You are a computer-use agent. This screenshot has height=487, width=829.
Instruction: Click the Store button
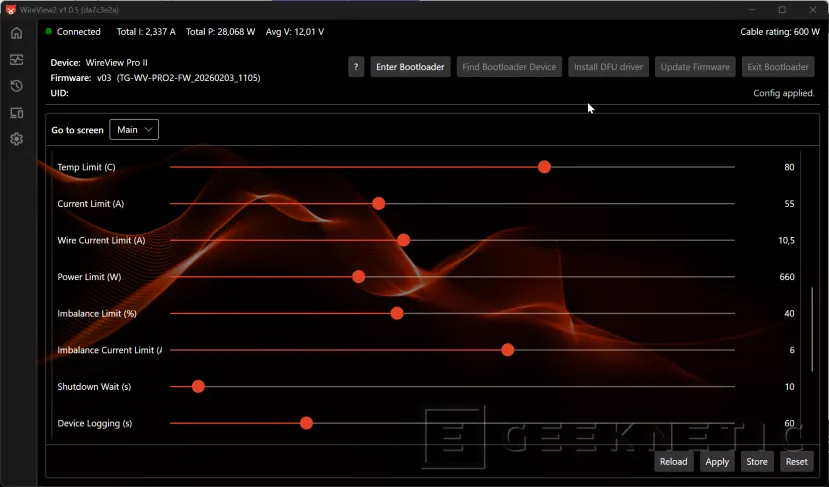click(757, 462)
